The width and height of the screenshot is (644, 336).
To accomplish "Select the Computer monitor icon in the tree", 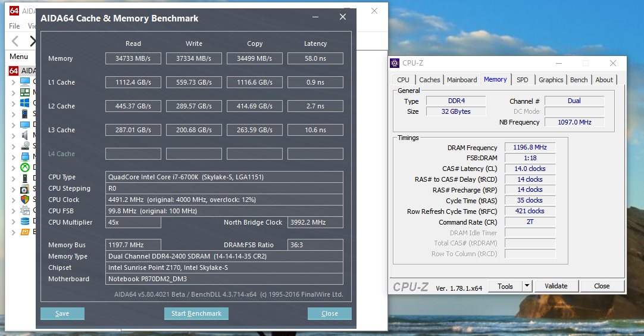I will click(x=25, y=82).
